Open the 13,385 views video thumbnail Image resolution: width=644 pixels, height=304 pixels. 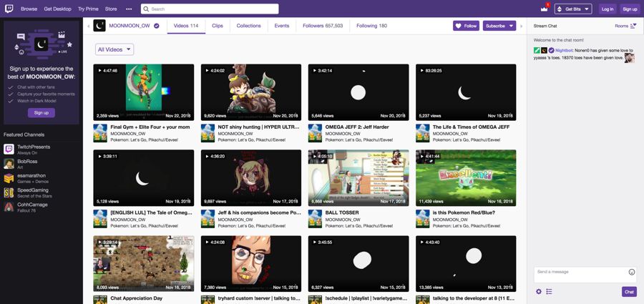[466, 264]
